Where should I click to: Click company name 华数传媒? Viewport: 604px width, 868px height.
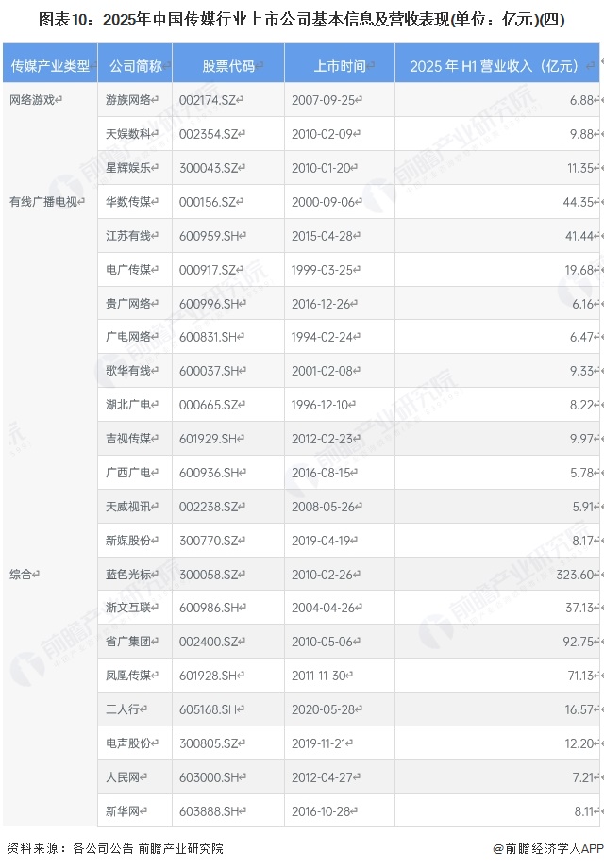(x=128, y=202)
